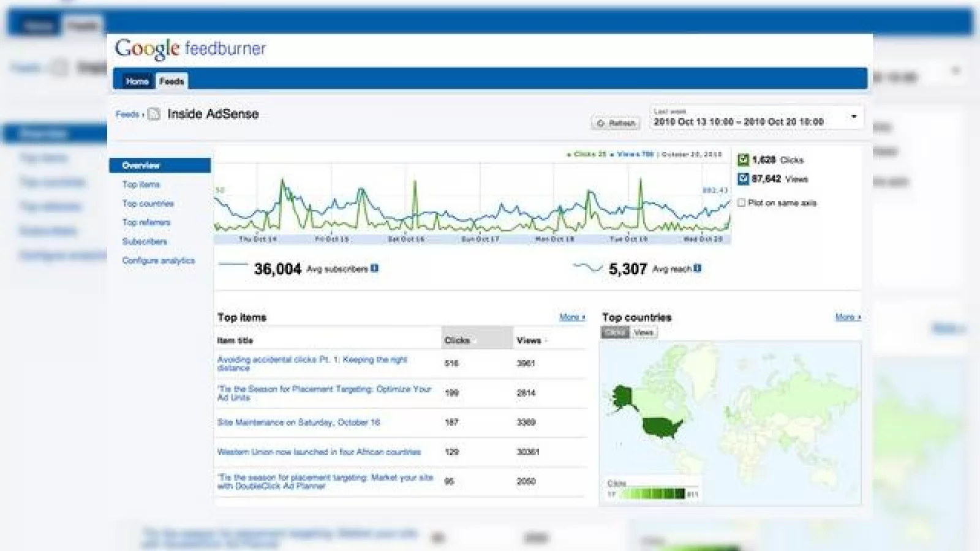Switch Top countries map to Clicks
The image size is (980, 551).
tap(615, 332)
